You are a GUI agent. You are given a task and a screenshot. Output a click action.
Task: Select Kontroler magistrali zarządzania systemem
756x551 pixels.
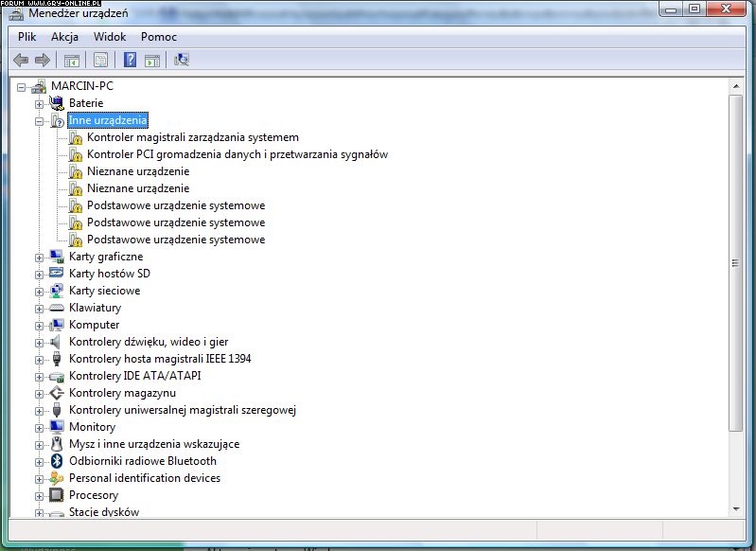pos(193,137)
